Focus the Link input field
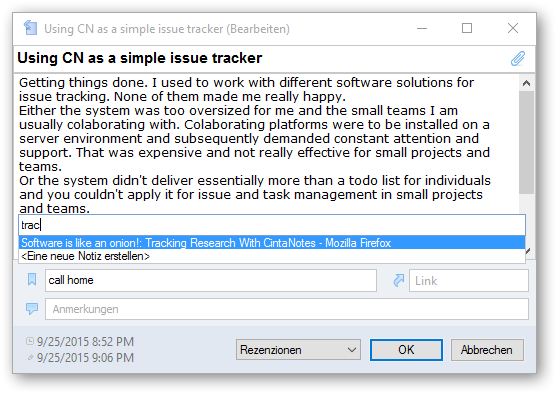The height and width of the screenshot is (394, 557). click(x=469, y=281)
